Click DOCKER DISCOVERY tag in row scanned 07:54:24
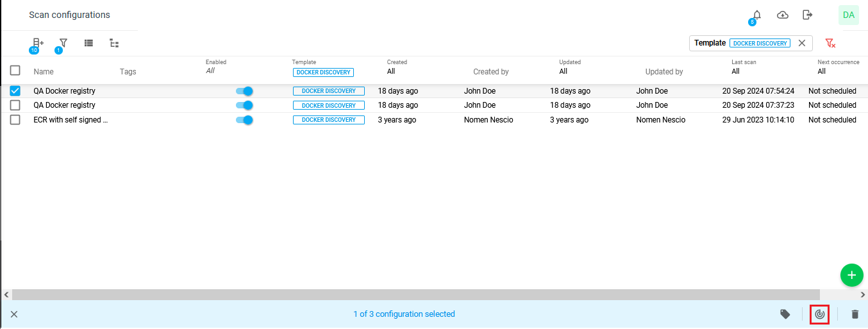The image size is (868, 329). point(329,91)
